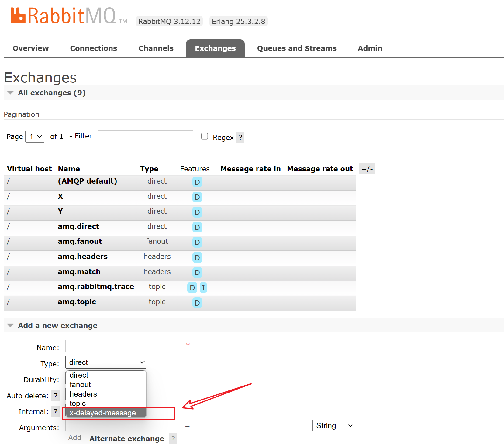
Task: Click the RabbitMQ 3.12.12 version label
Action: tap(169, 21)
